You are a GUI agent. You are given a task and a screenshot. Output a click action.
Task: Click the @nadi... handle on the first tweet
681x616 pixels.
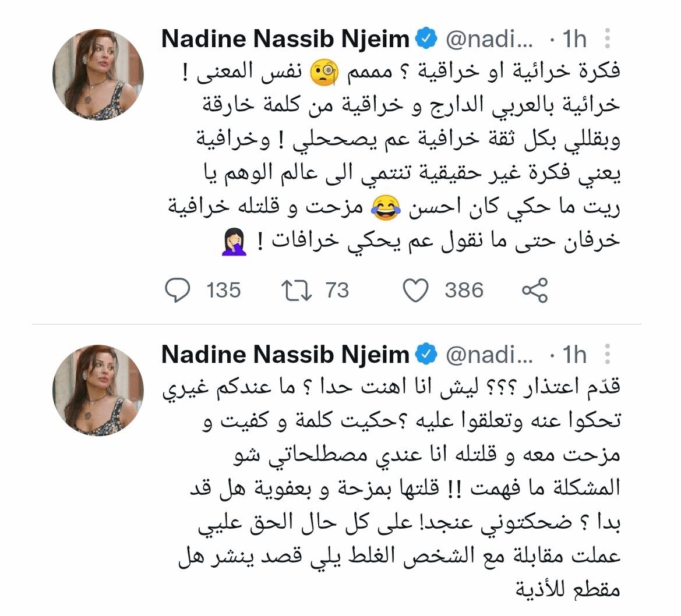pyautogui.click(x=488, y=39)
